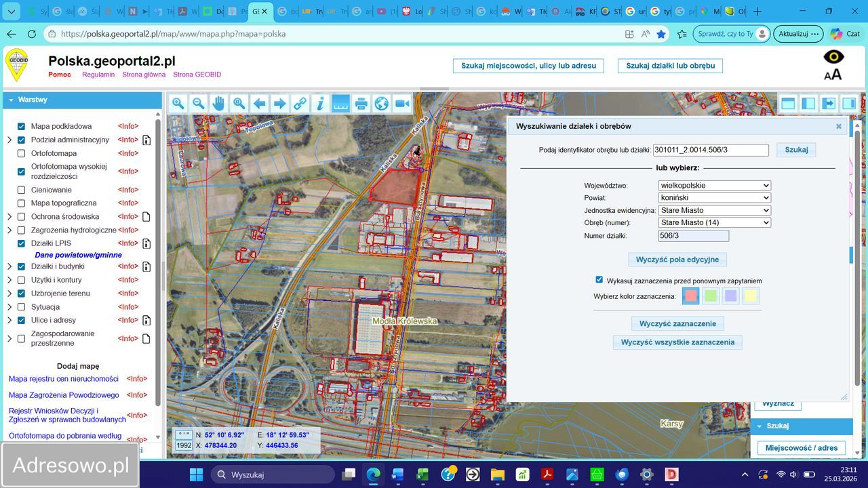The height and width of the screenshot is (488, 868).
Task: Open the Powiat dropdown list
Action: tap(714, 198)
